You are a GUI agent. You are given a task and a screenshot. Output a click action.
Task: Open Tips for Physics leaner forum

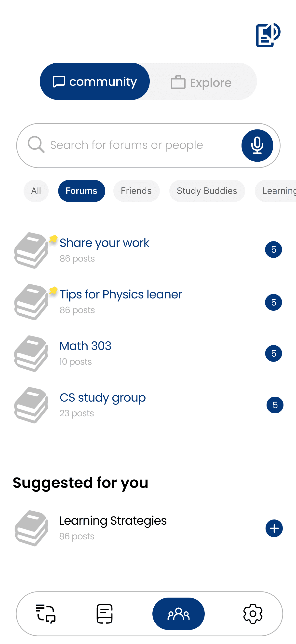click(148, 302)
